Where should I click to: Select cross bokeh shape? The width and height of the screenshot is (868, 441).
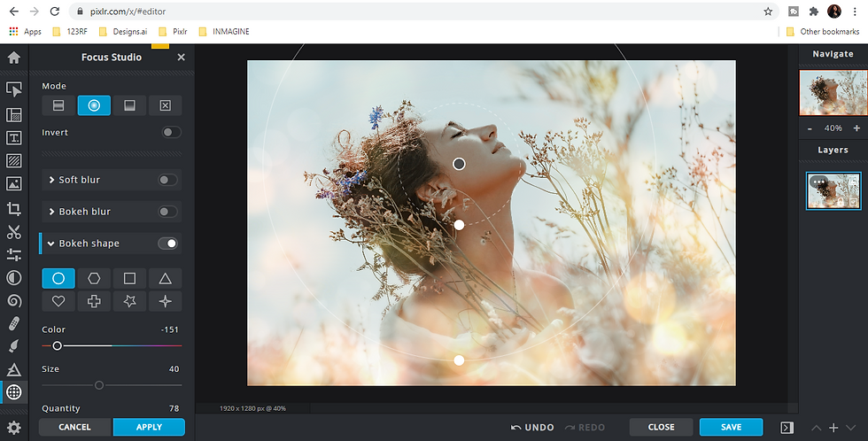click(94, 301)
